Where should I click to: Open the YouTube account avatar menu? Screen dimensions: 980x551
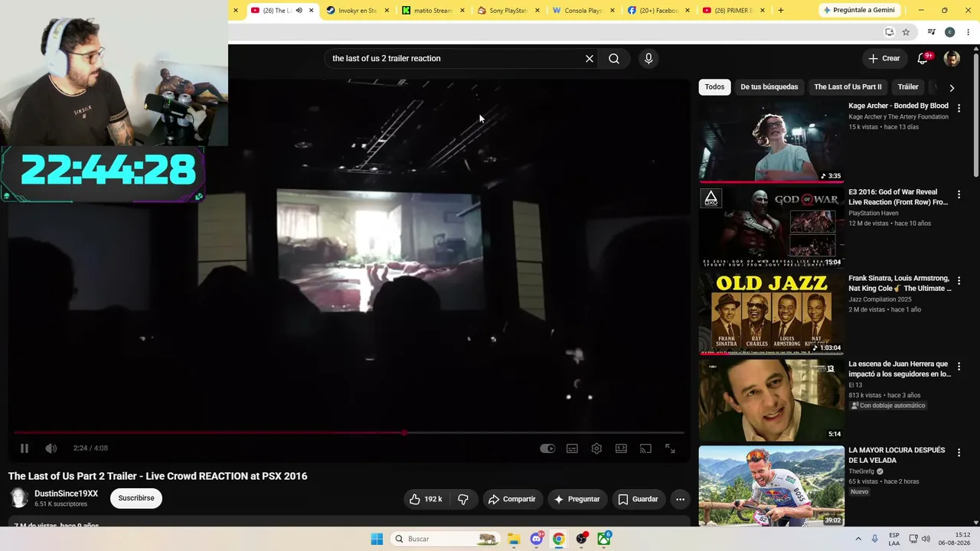click(x=952, y=59)
